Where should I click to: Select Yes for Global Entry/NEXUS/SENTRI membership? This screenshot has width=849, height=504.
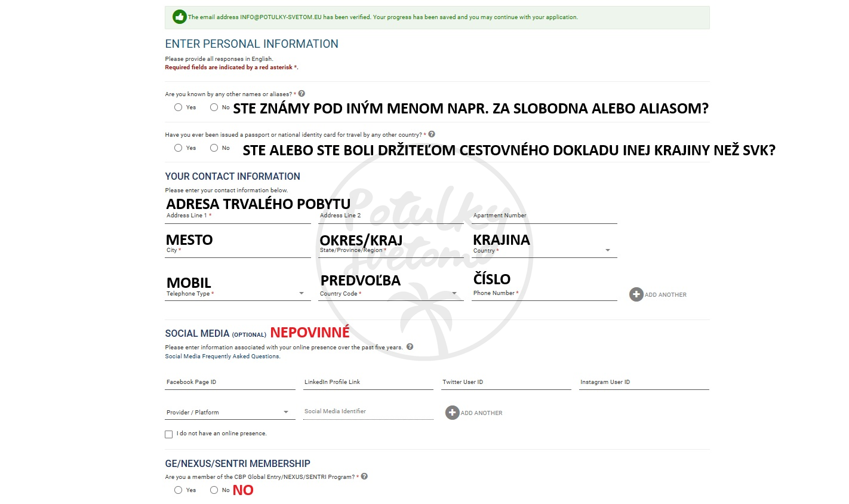(x=178, y=490)
